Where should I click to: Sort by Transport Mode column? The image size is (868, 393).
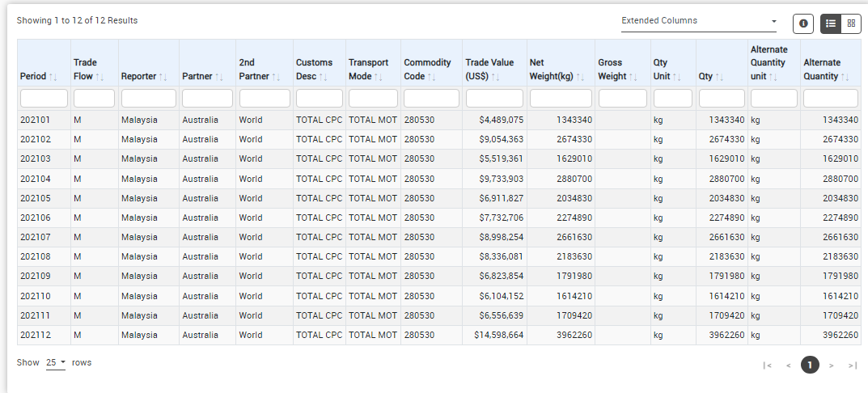379,77
